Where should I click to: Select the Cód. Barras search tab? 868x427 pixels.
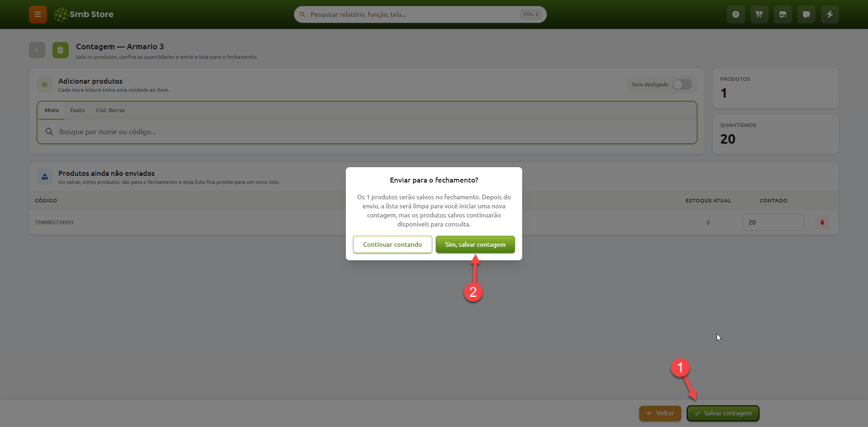point(110,110)
